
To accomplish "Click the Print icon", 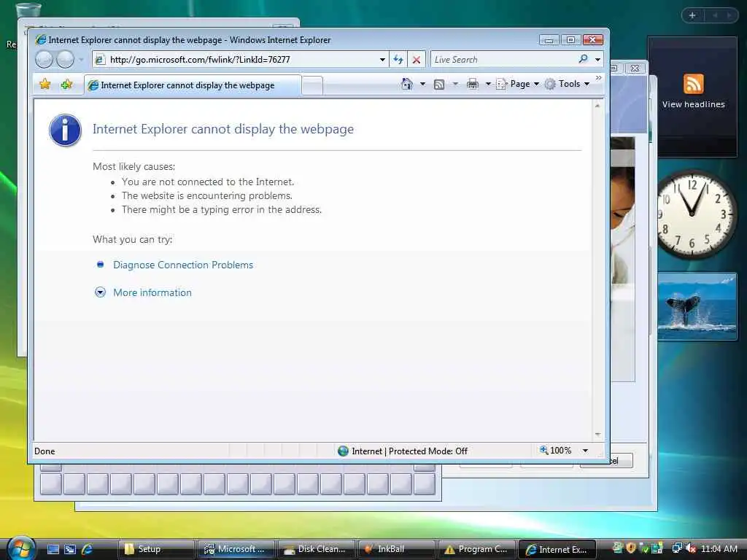I will [473, 85].
